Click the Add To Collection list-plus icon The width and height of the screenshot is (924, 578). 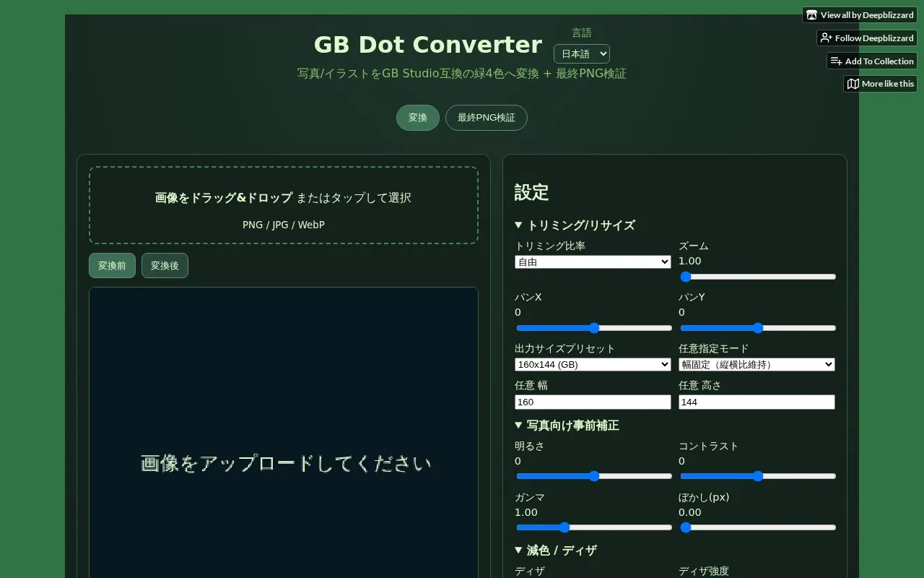pos(837,61)
